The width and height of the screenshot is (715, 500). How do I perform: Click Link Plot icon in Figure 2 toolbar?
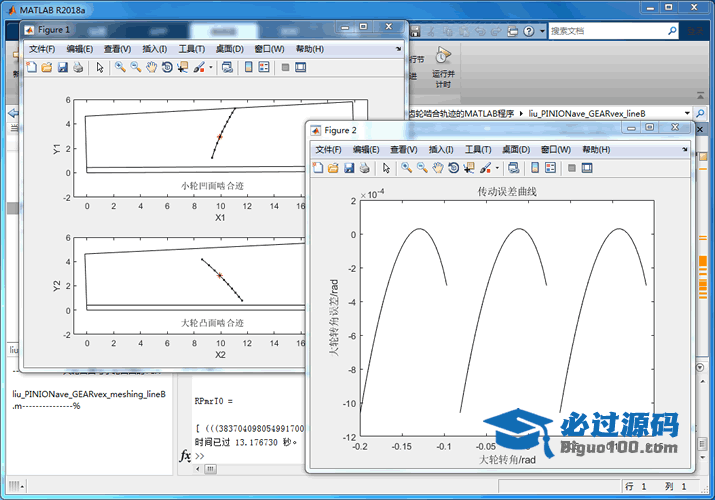(513, 168)
